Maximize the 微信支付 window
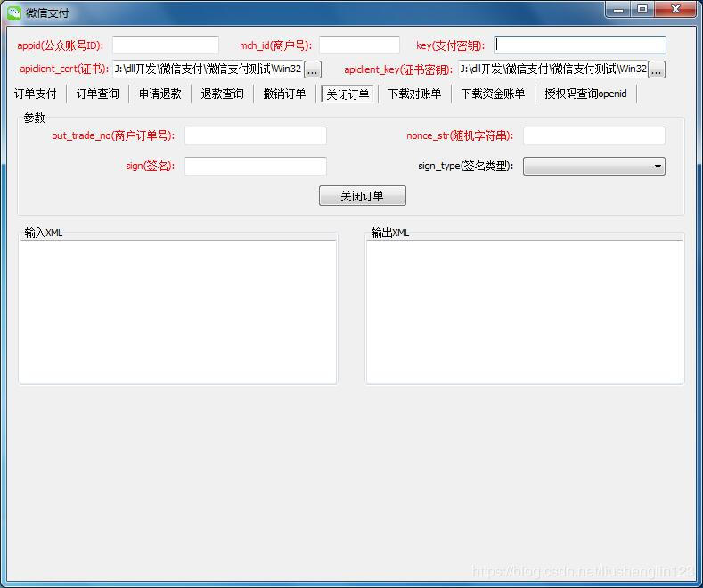The image size is (703, 588). tap(642, 10)
